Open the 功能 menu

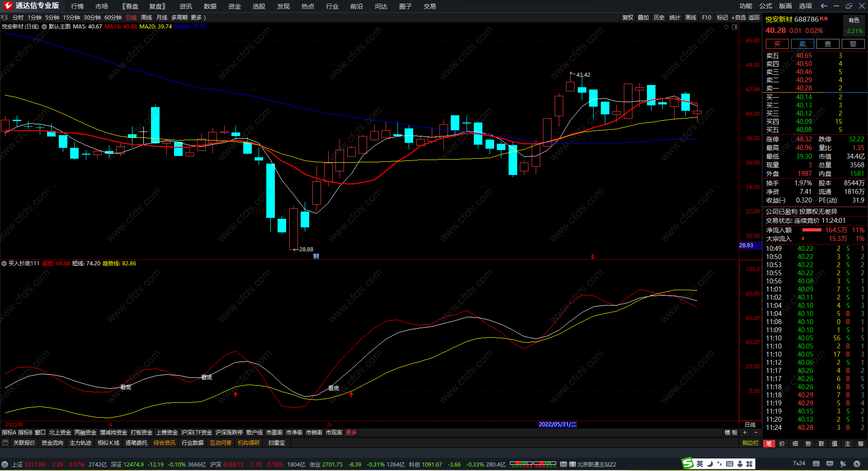746,6
